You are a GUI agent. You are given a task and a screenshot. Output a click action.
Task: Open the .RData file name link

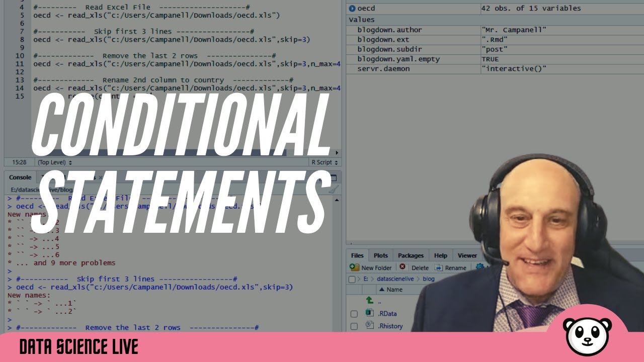tap(387, 314)
